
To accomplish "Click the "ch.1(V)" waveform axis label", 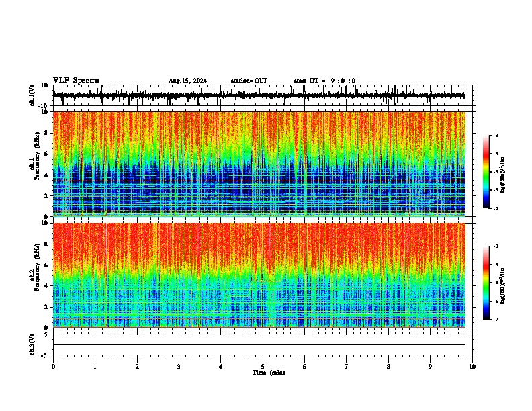I will [x=32, y=95].
